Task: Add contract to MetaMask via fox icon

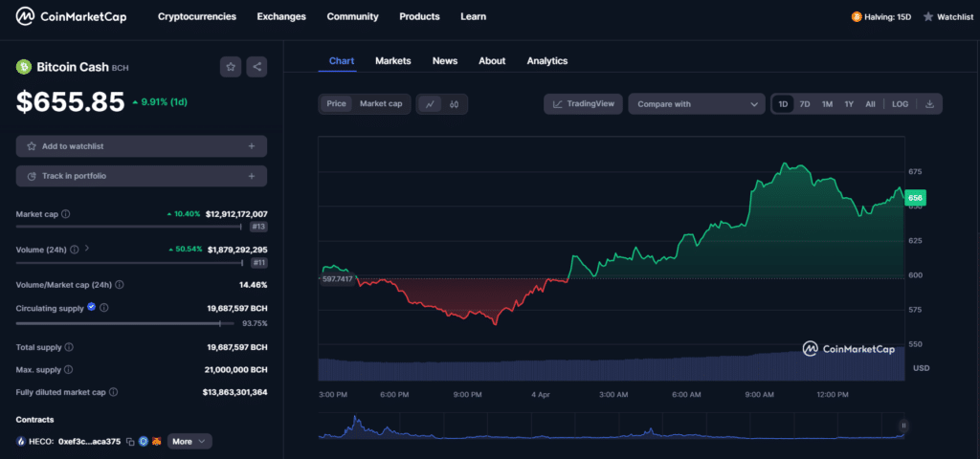Action: pyautogui.click(x=157, y=442)
